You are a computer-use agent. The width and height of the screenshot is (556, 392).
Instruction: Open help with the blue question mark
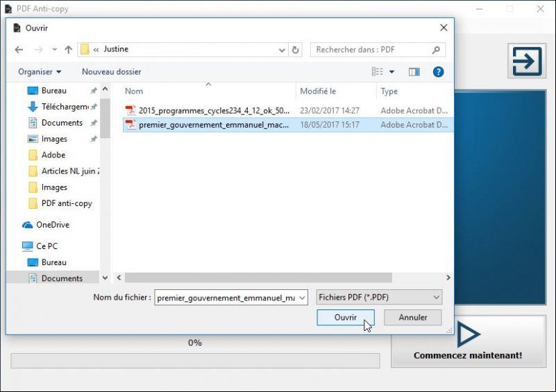pos(438,72)
